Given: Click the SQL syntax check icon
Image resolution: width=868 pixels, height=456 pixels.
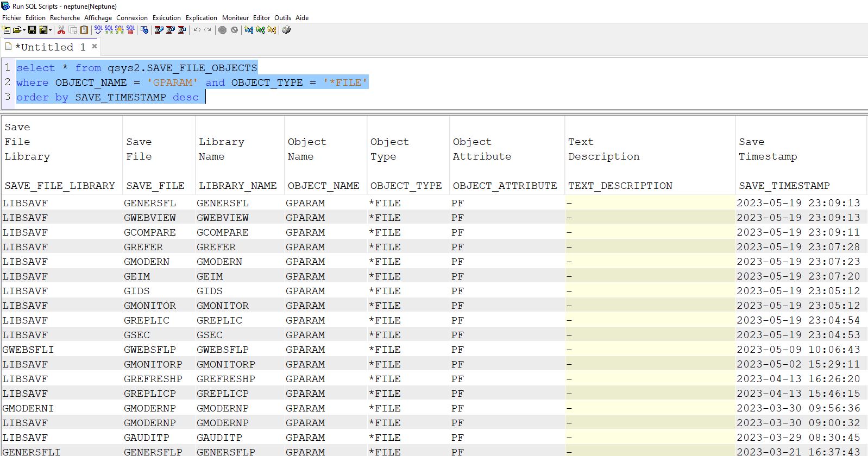Looking at the screenshot, I should [98, 30].
